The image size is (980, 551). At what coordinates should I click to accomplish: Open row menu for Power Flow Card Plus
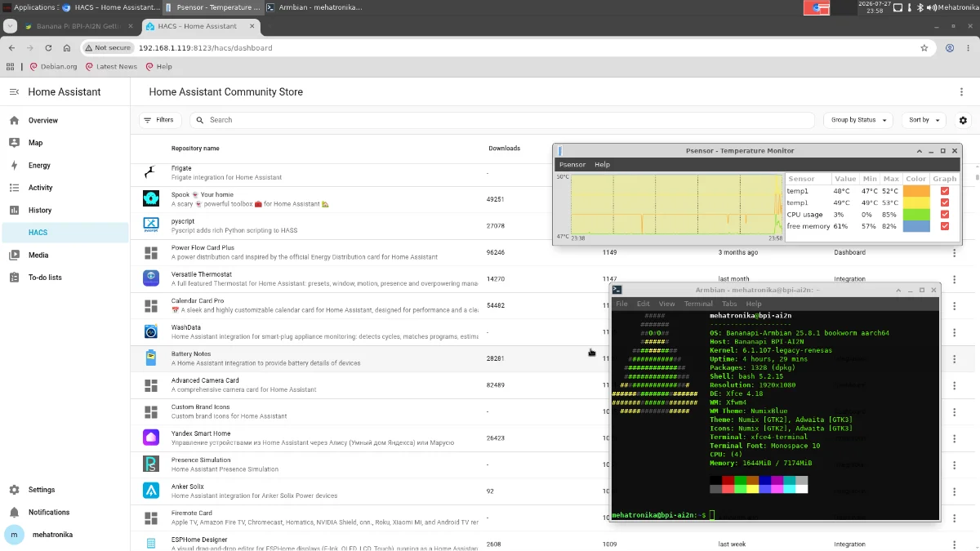(954, 253)
